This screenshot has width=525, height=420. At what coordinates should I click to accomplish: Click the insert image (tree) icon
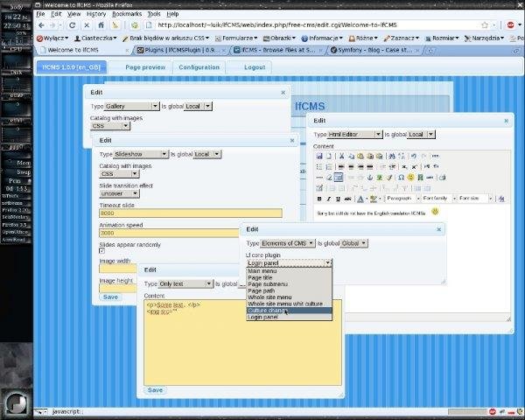coord(380,177)
